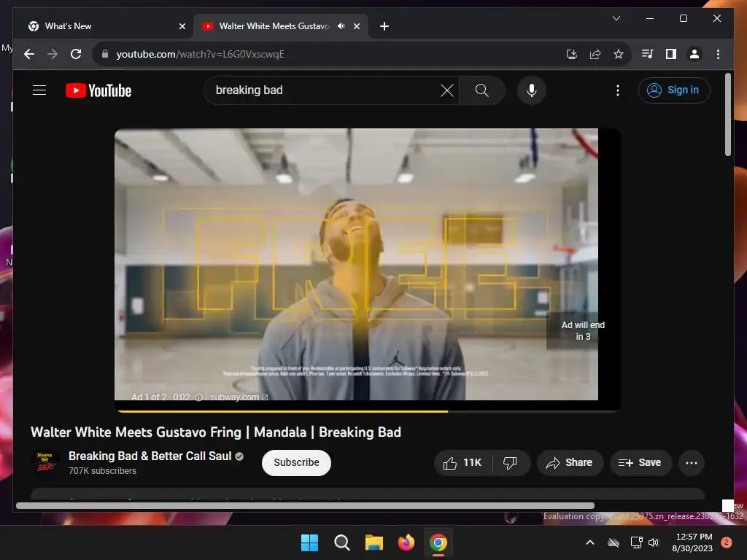The image size is (747, 560).
Task: Start voice search with microphone
Action: [x=532, y=90]
